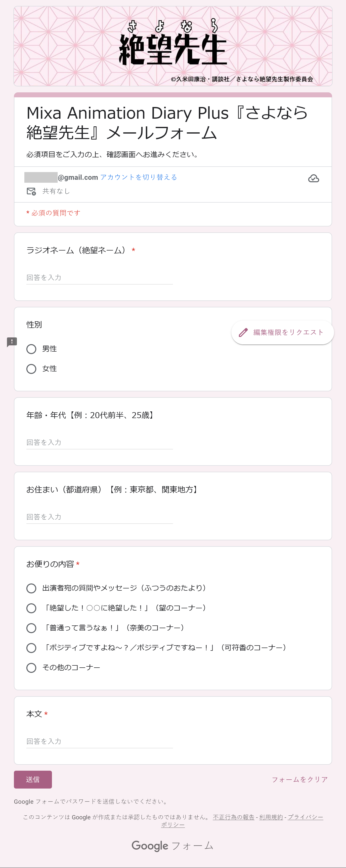Focus the 年齢・年代 answer field
Image resolution: width=346 pixels, height=868 pixels.
pyautogui.click(x=99, y=442)
